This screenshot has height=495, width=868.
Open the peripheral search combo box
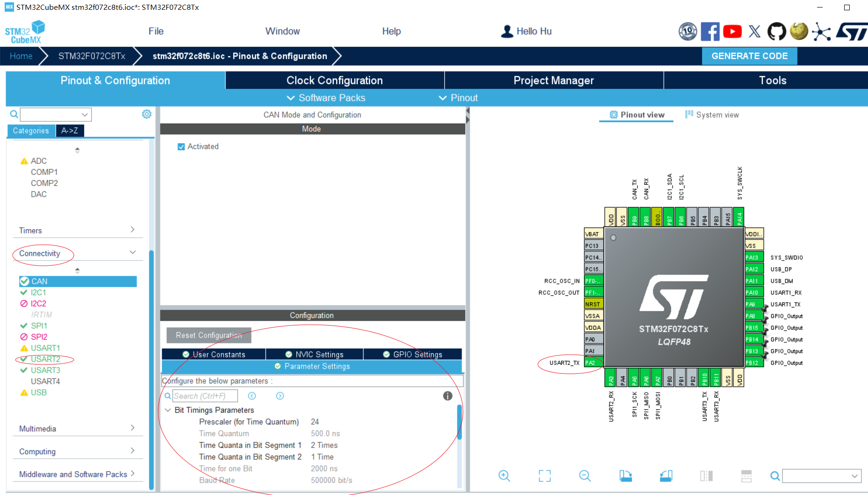pyautogui.click(x=56, y=115)
